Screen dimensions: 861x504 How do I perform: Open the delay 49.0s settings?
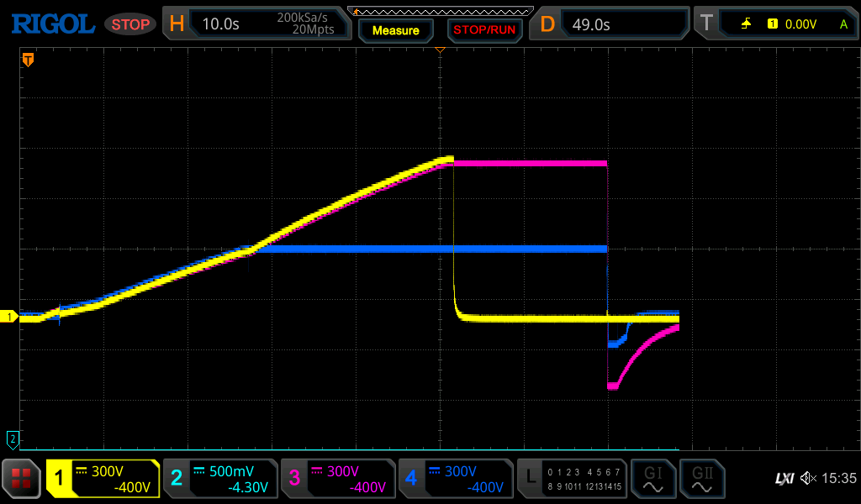click(x=611, y=24)
